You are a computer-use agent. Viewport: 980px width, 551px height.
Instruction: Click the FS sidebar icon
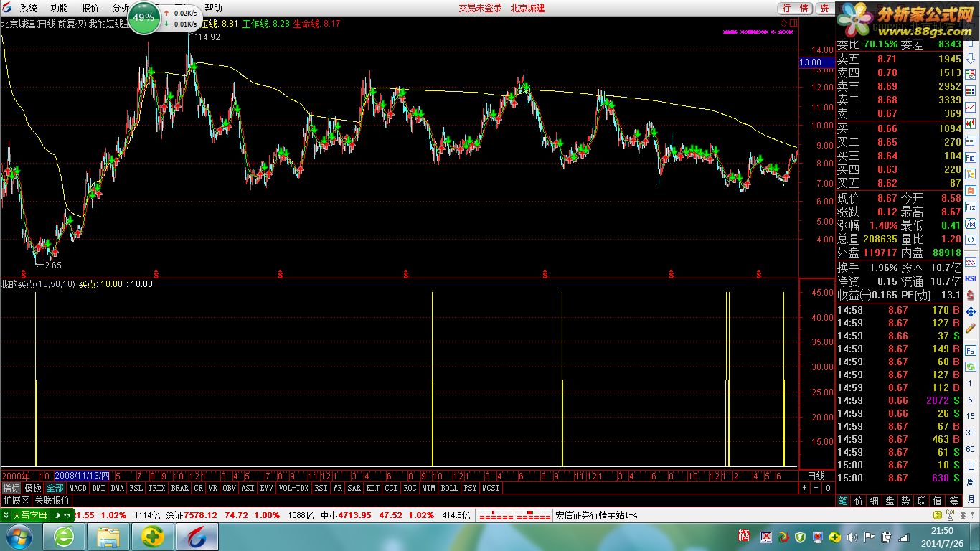971,349
